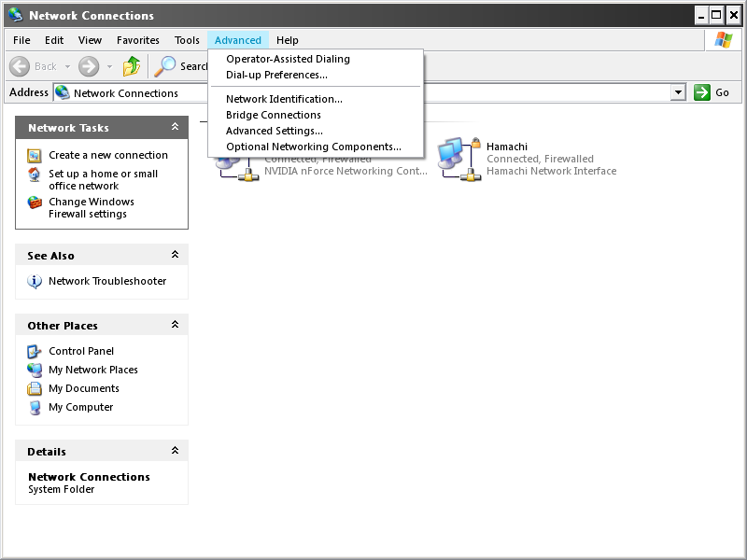Click the Windows flag logo
Screen dimensions: 747x560
(x=723, y=40)
